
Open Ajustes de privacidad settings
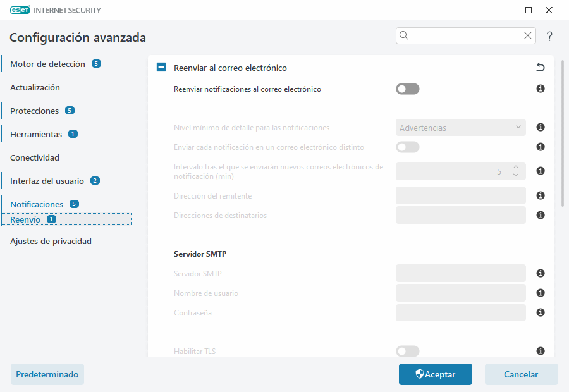pyautogui.click(x=51, y=241)
